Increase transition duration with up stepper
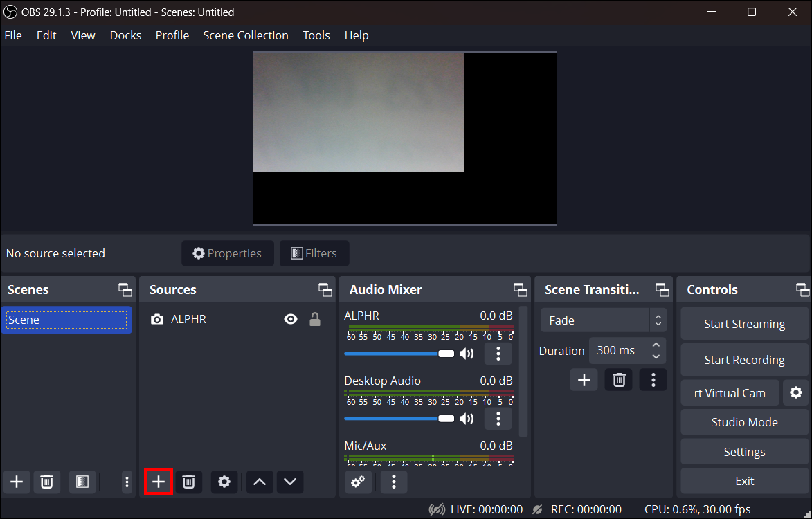This screenshot has width=812, height=519. click(656, 344)
